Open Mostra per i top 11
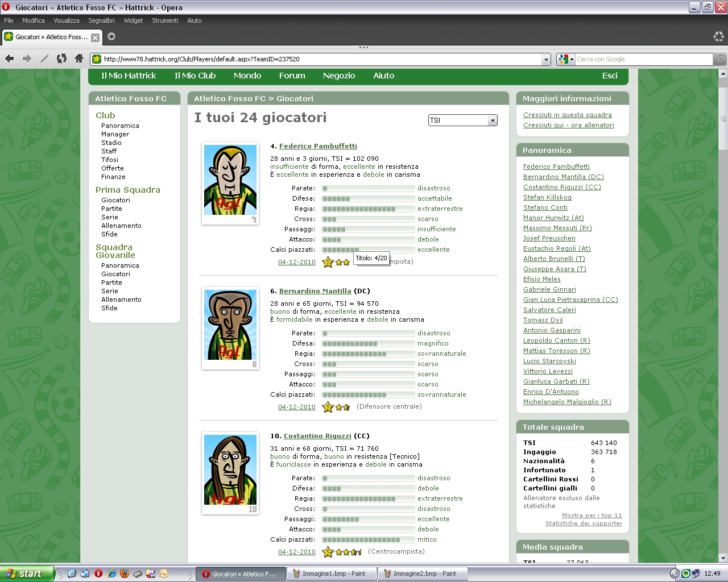728x582 pixels. (592, 516)
